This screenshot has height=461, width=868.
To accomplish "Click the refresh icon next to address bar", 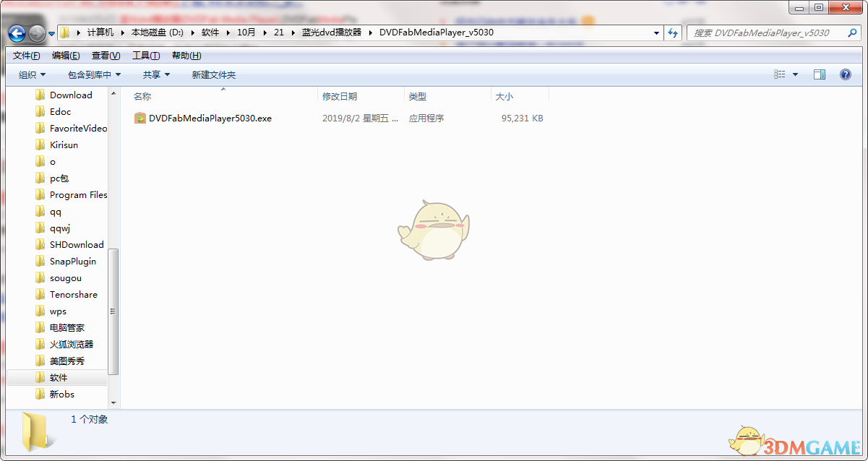I will [x=672, y=33].
